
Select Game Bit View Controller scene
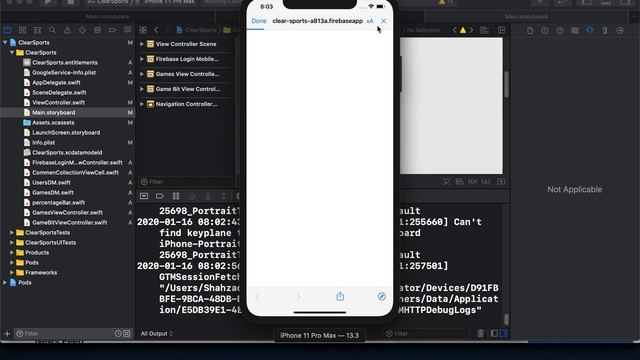188,89
